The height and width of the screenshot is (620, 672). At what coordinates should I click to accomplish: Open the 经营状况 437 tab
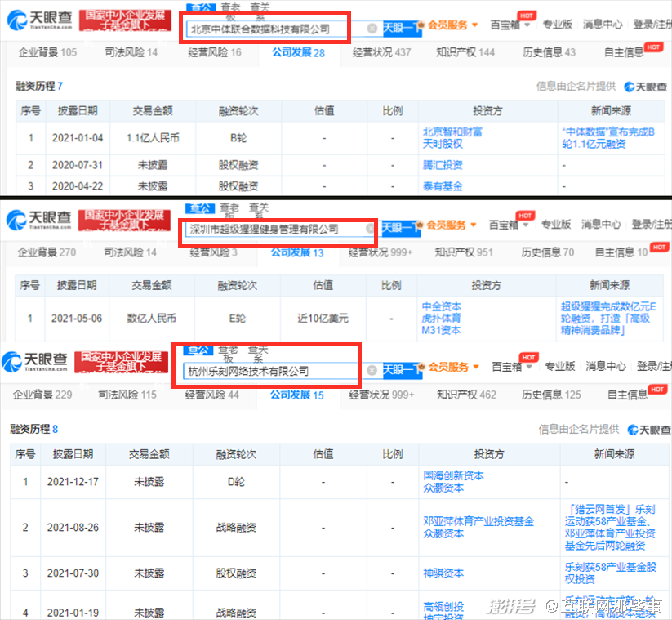click(x=381, y=53)
